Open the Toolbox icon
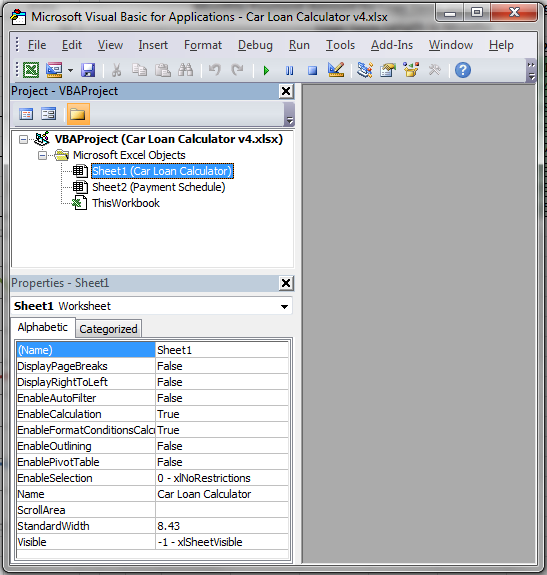Screen dimensions: 547x575 tap(434, 70)
